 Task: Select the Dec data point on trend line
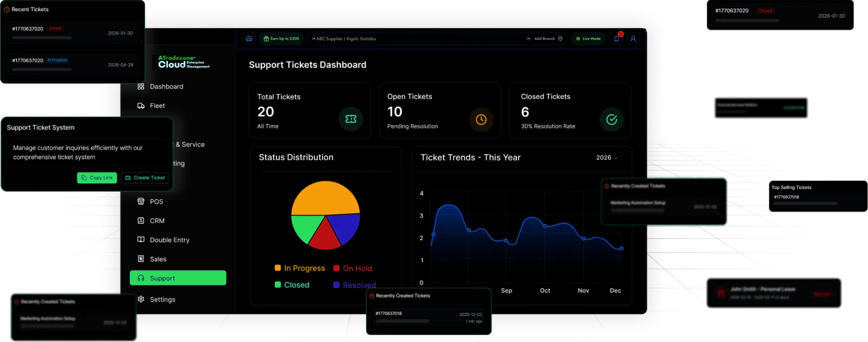[622, 248]
